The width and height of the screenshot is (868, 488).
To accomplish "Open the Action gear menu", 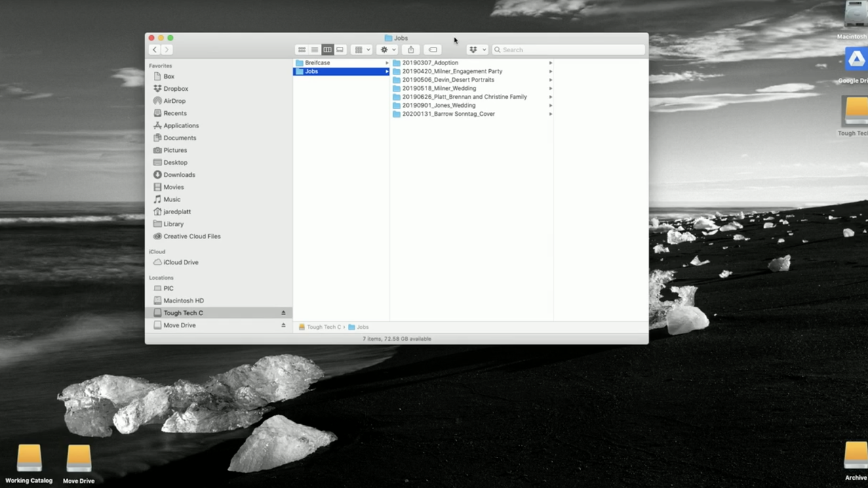I will [388, 49].
